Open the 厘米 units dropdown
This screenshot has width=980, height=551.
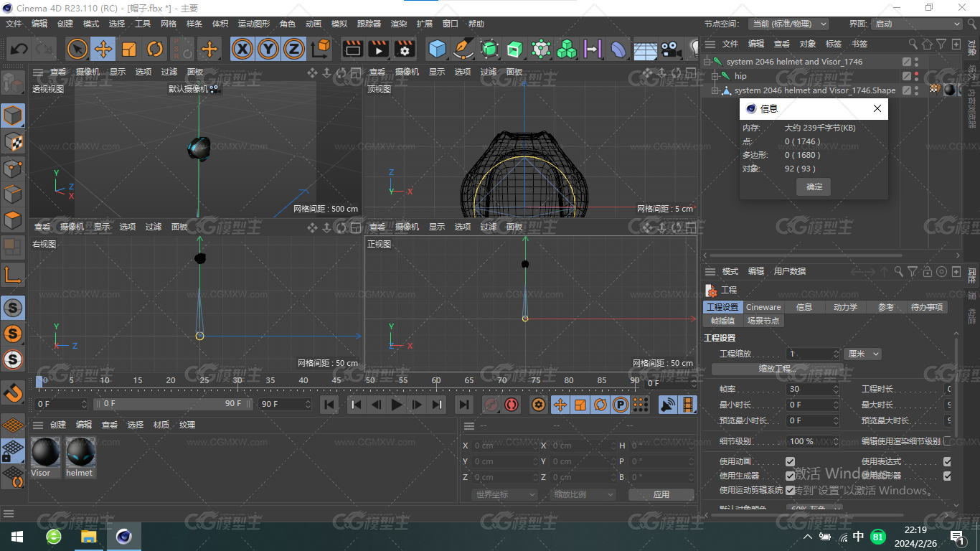tap(862, 354)
